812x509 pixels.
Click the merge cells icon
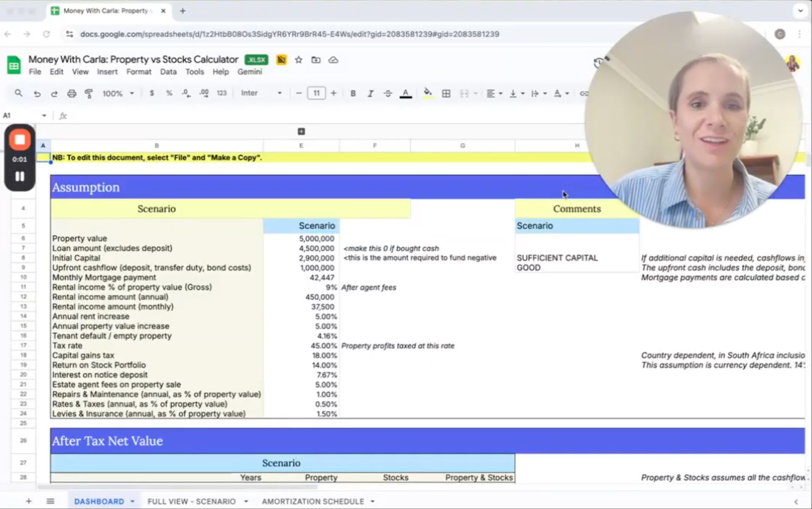point(464,94)
